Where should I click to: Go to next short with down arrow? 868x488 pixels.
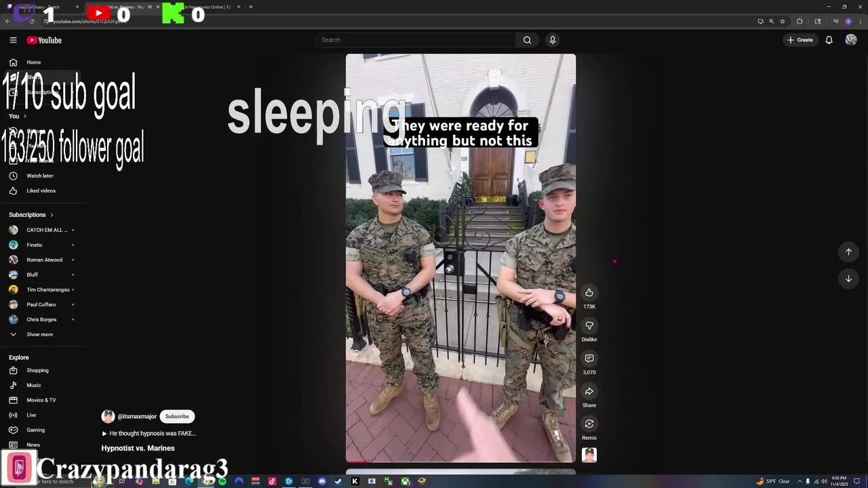[x=848, y=279]
